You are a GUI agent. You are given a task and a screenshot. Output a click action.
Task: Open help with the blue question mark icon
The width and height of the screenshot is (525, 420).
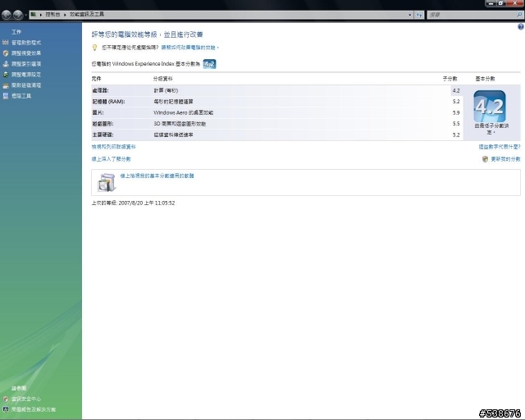click(x=521, y=27)
